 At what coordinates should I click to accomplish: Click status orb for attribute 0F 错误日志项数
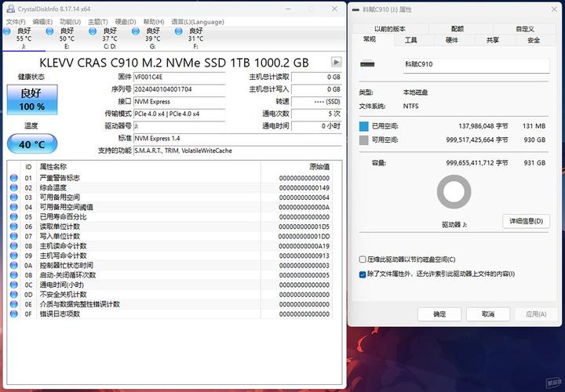pyautogui.click(x=13, y=314)
